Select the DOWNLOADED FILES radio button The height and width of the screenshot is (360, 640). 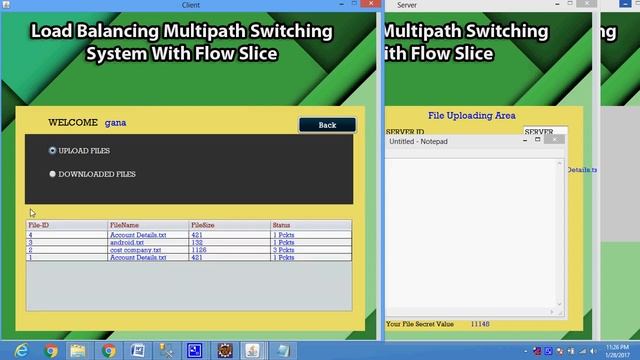52,174
